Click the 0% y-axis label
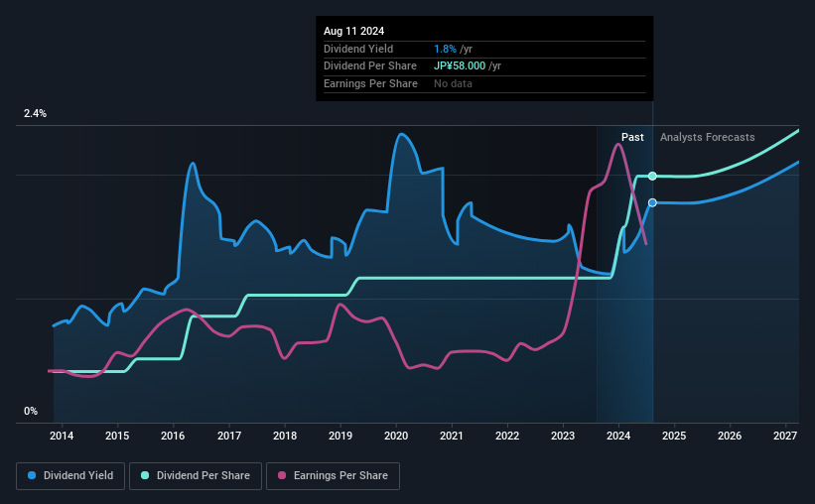Image resolution: width=815 pixels, height=504 pixels. [x=31, y=411]
